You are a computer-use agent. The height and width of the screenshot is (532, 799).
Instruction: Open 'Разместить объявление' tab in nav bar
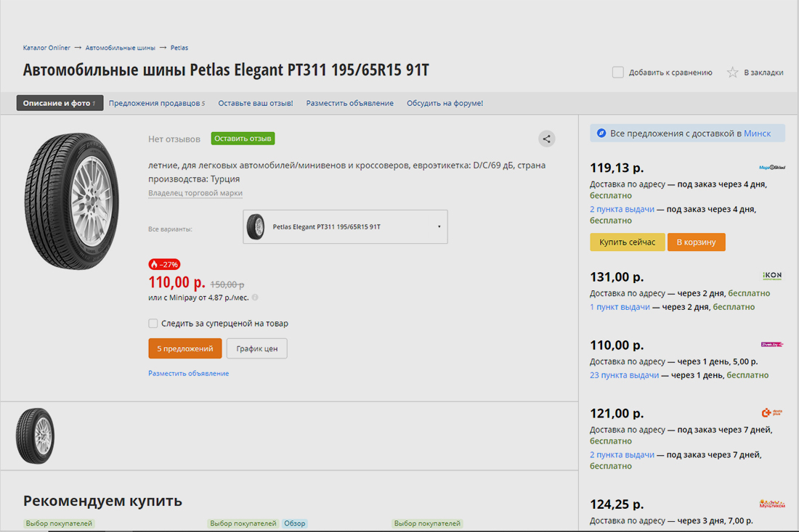tap(349, 103)
